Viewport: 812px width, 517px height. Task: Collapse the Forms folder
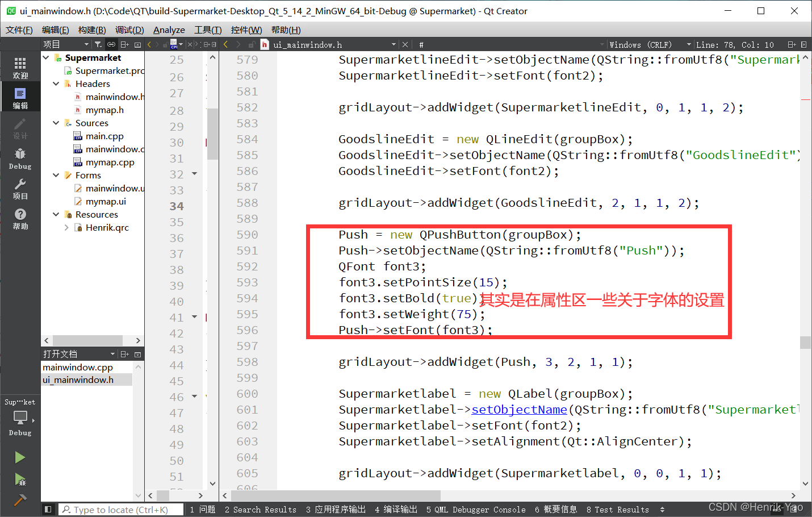pos(56,175)
